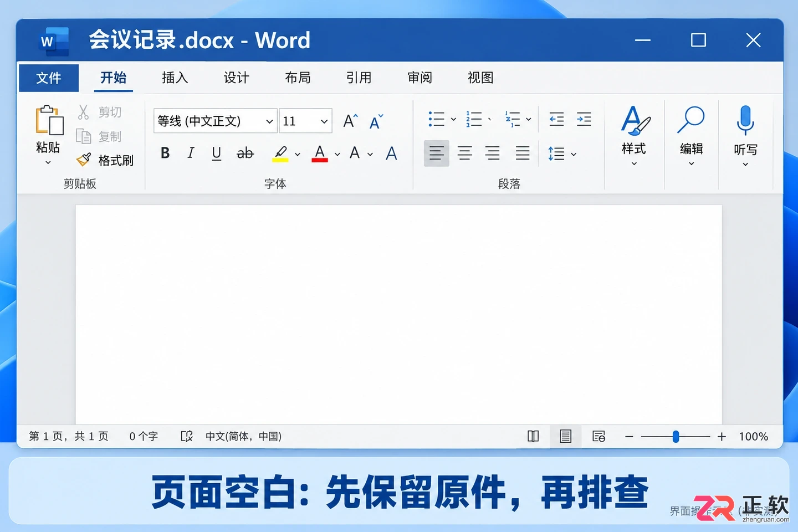Click the Copy (复制) icon

coord(84,136)
